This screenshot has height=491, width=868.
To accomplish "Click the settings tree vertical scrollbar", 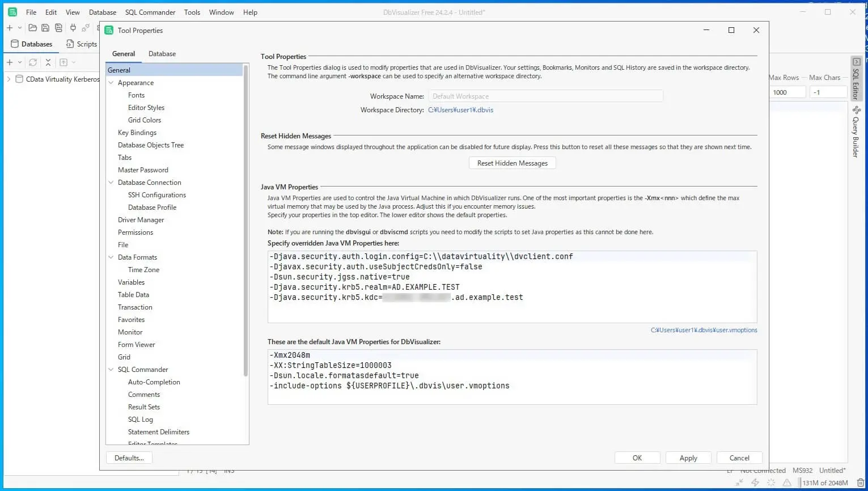I will click(245, 220).
